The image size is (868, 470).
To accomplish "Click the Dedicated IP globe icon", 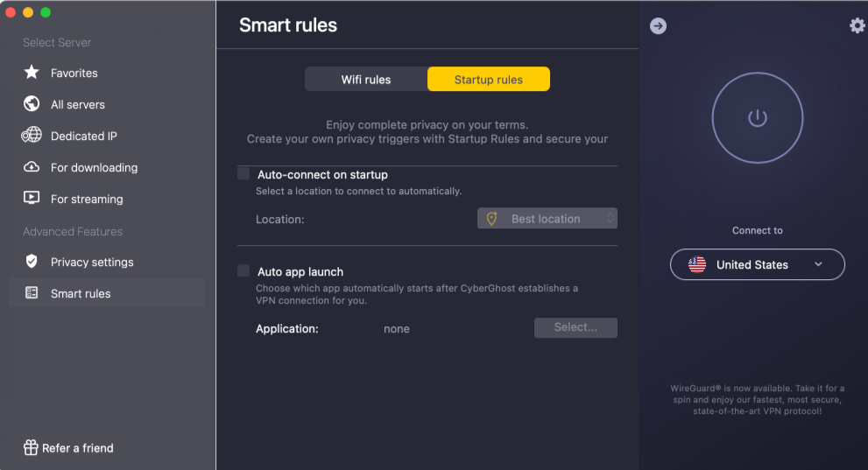I will tap(32, 135).
